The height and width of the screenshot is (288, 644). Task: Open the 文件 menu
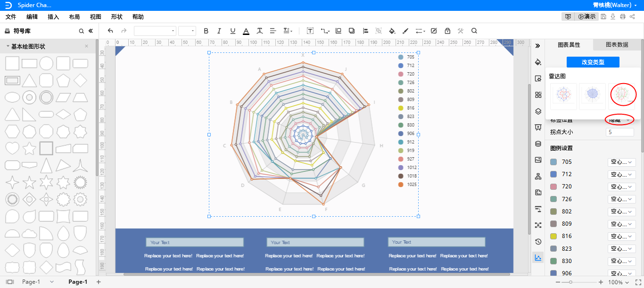click(11, 17)
